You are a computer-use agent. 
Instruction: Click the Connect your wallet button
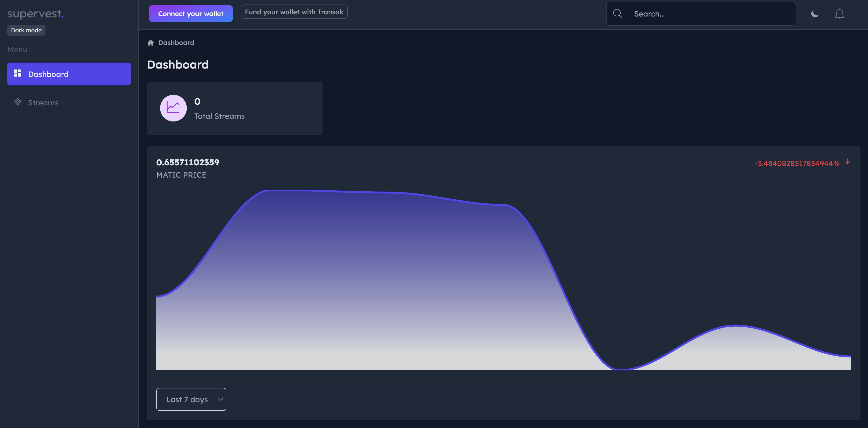[x=191, y=13]
